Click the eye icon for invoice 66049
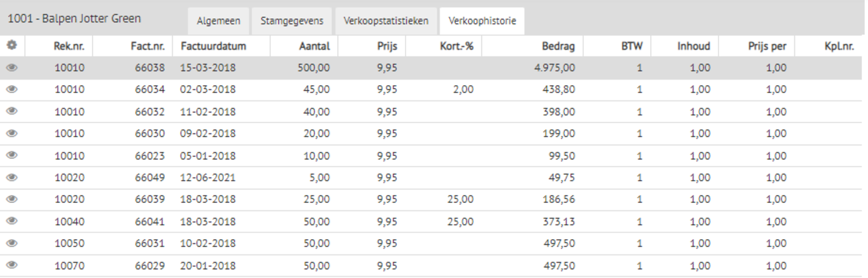This screenshot has height=278, width=868. [x=11, y=178]
